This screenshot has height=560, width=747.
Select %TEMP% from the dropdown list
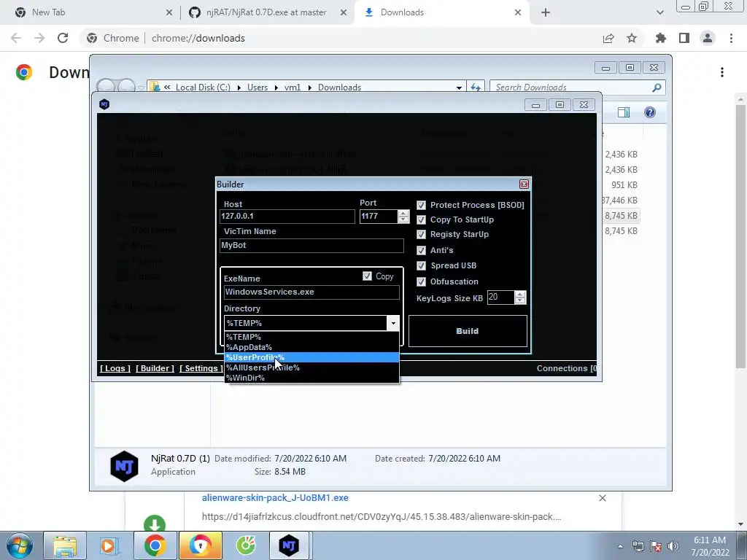coord(311,337)
